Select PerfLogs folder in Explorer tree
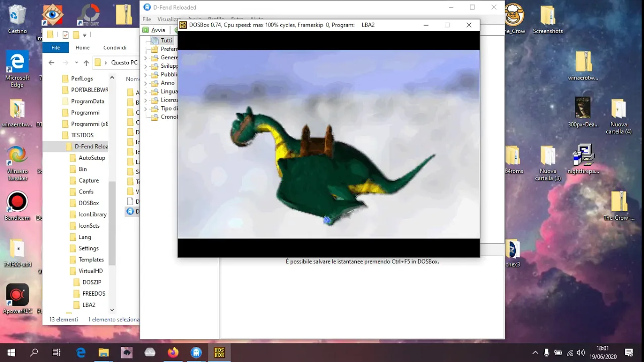Viewport: 644px width, 362px height. [82, 79]
